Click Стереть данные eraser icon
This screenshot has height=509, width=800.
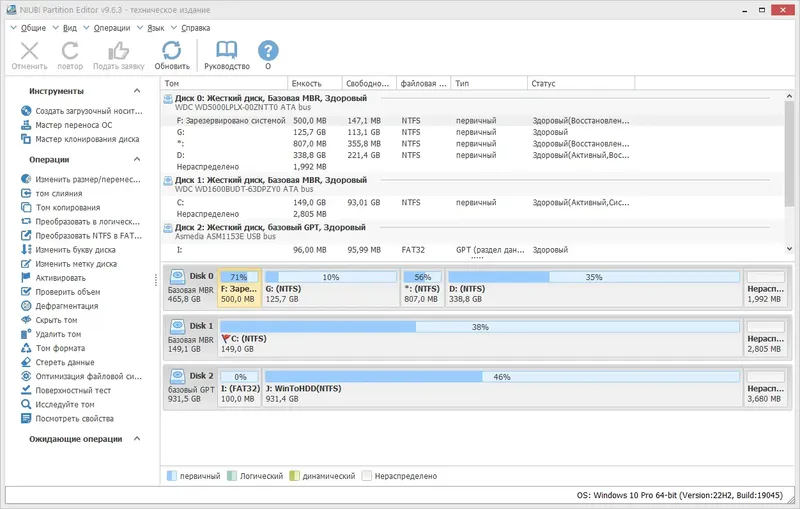[26, 362]
